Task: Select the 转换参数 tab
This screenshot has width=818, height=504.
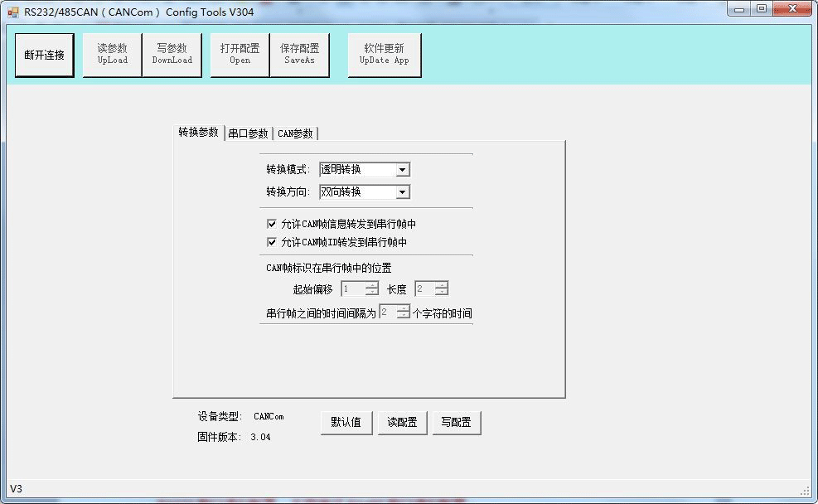Action: click(198, 133)
